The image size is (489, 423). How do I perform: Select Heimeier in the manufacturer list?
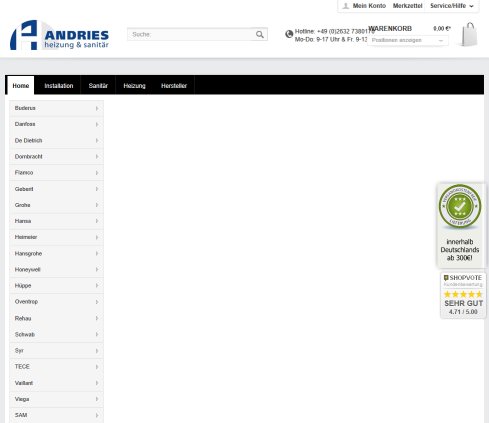(56, 237)
